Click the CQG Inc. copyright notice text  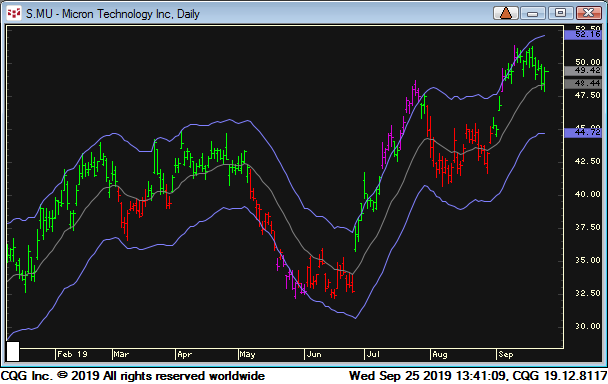click(133, 376)
